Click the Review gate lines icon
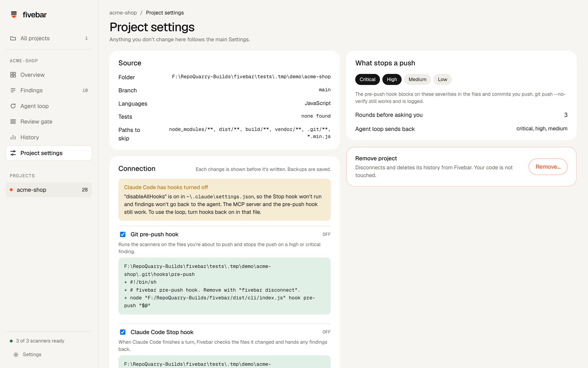Screen dimensions: 588x368 (13, 122)
